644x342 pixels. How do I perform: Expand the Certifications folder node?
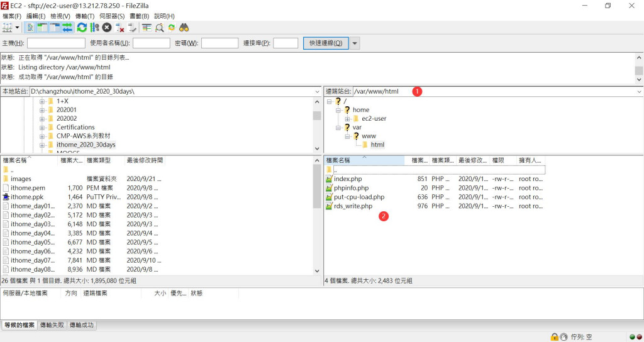pyautogui.click(x=42, y=128)
